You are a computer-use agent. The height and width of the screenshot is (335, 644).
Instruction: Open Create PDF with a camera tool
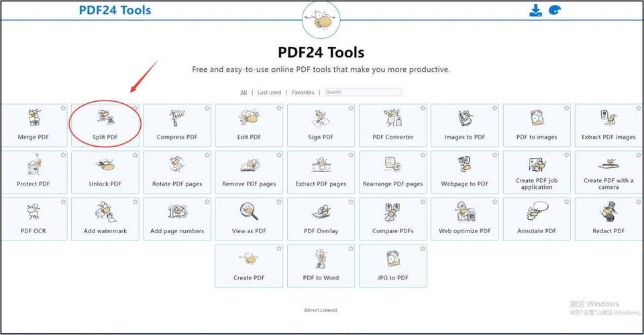pyautogui.click(x=608, y=172)
